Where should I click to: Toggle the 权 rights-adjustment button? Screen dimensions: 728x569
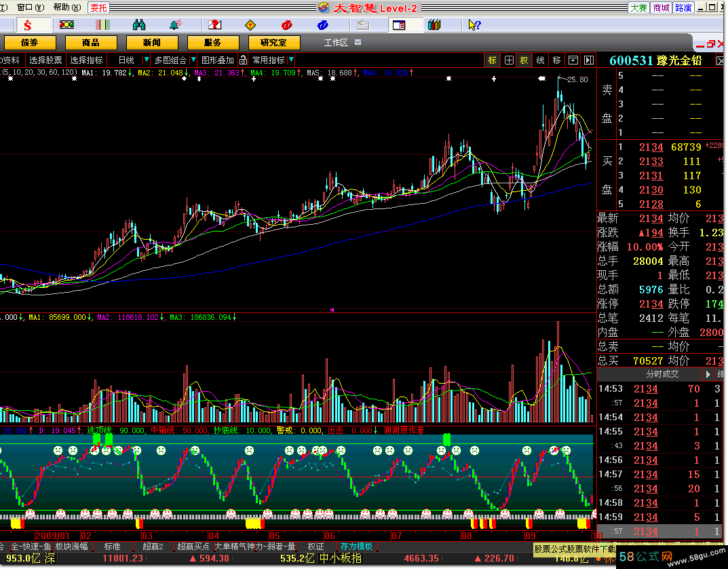[x=524, y=60]
